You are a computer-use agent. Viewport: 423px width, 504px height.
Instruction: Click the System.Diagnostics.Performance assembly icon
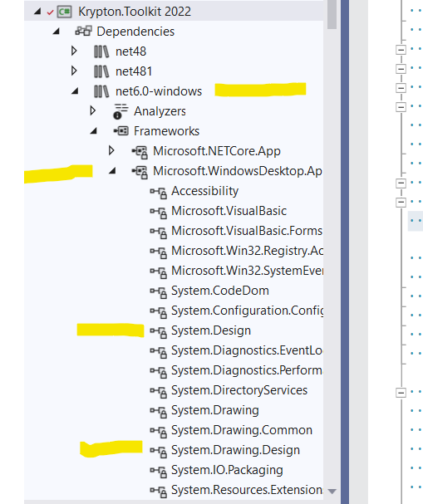pyautogui.click(x=159, y=372)
